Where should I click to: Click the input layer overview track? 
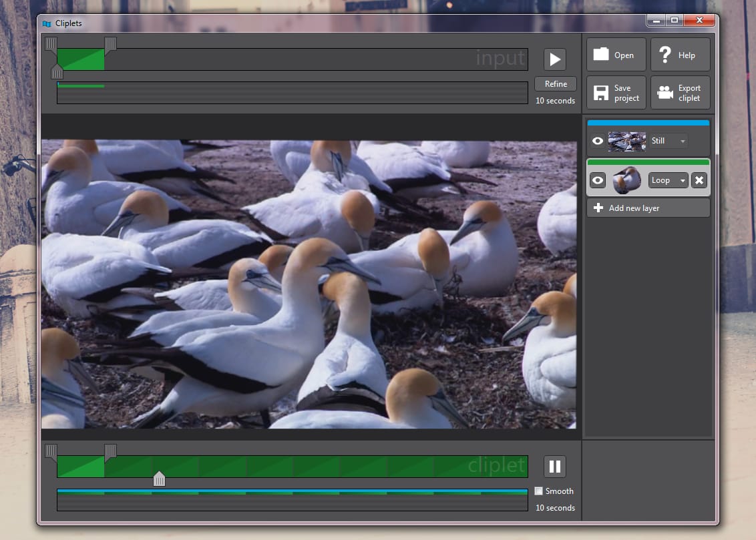292,93
